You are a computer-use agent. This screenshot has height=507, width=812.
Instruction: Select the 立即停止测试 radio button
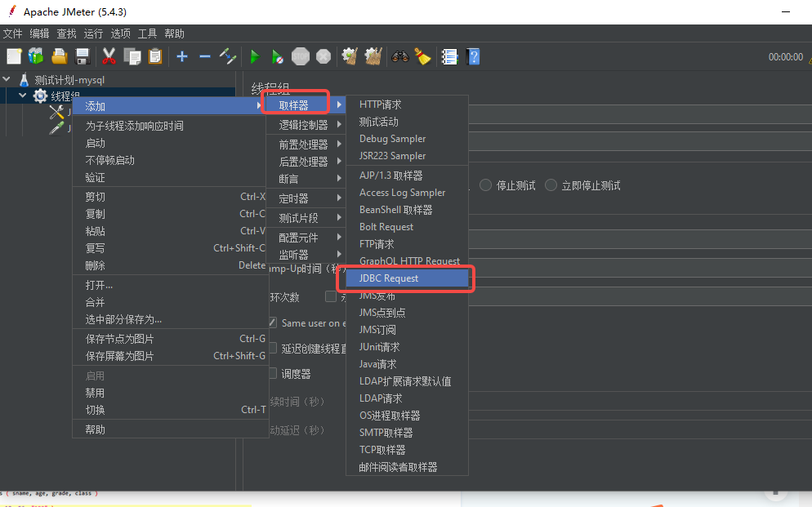click(x=551, y=185)
